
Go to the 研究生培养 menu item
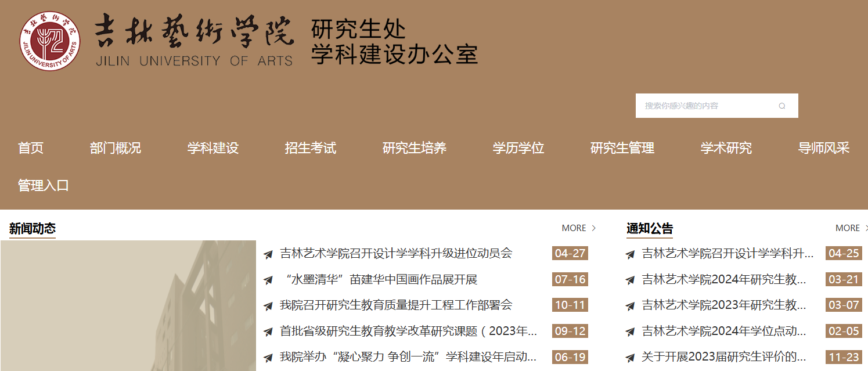[414, 148]
